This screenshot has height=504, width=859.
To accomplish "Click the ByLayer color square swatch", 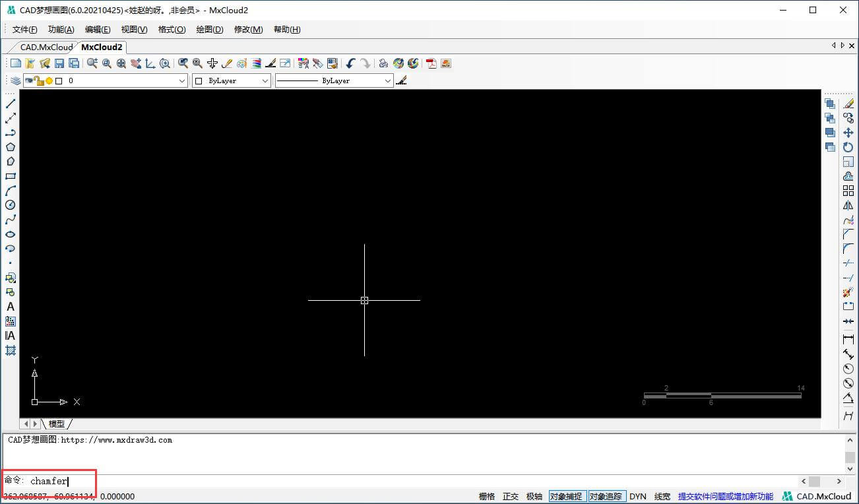I will coord(199,80).
